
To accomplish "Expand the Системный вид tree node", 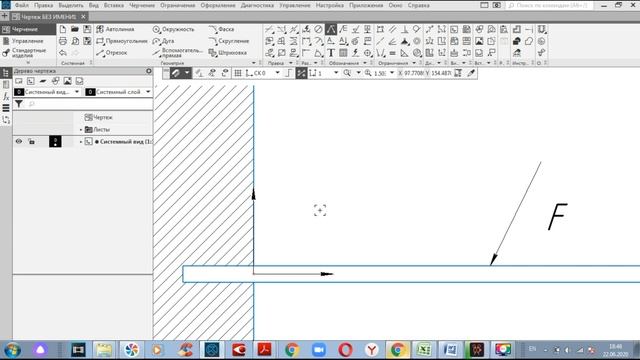I will point(81,142).
